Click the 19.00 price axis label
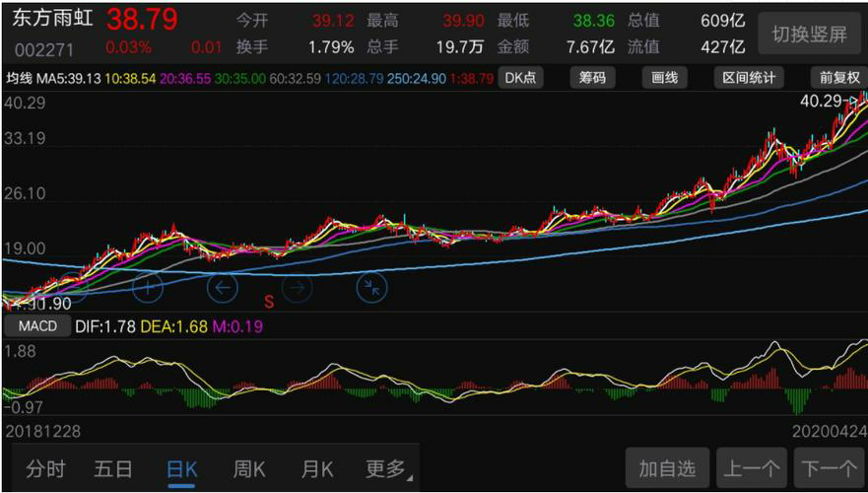The height and width of the screenshot is (493, 868). coord(25,249)
